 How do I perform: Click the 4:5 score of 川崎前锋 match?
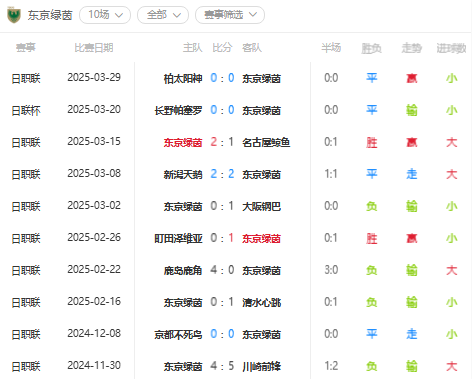(x=222, y=366)
